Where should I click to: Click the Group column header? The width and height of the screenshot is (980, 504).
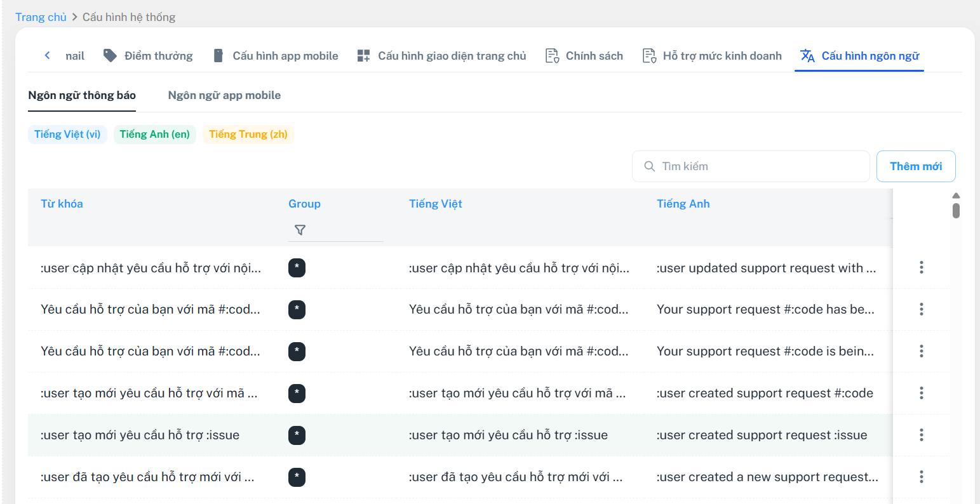304,204
